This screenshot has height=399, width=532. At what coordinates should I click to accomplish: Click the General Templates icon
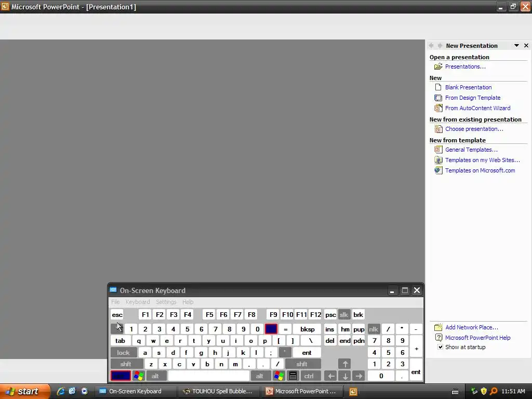(438, 150)
